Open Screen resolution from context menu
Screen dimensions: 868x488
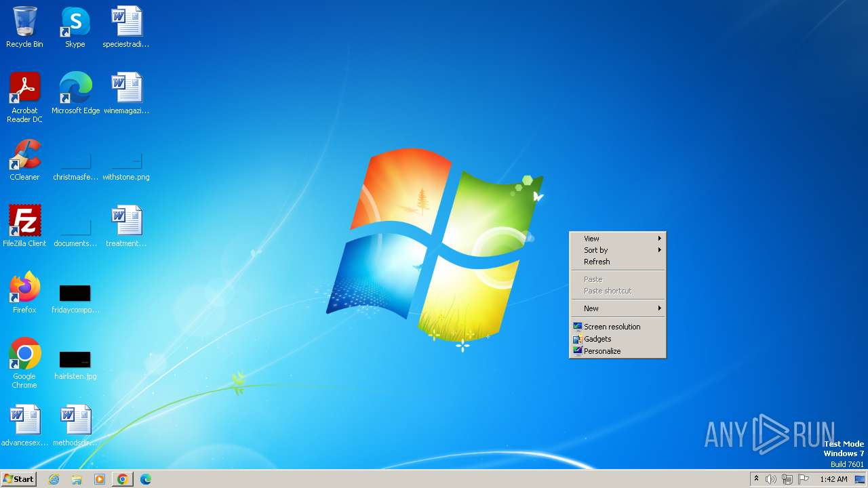[618, 327]
